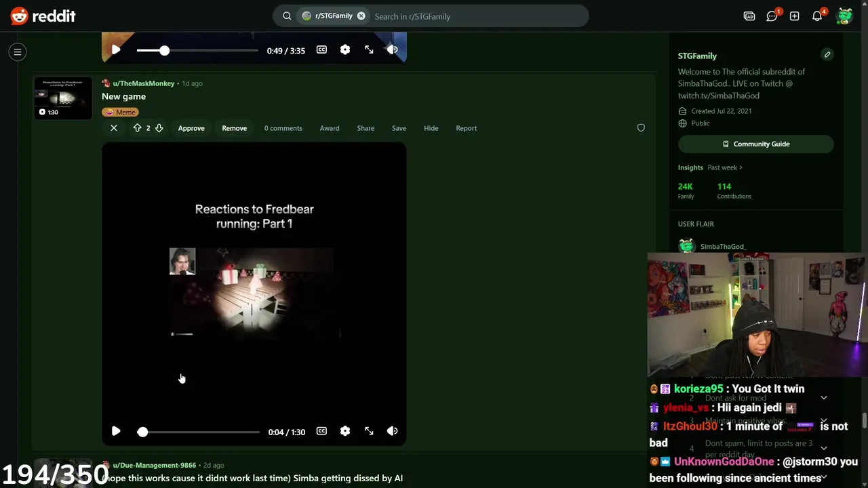Hide the New game post
Screen dimensions: 868x488
point(431,128)
